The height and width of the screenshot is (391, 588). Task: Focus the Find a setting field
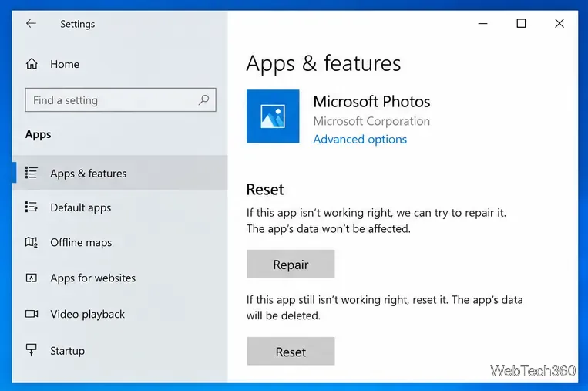121,99
